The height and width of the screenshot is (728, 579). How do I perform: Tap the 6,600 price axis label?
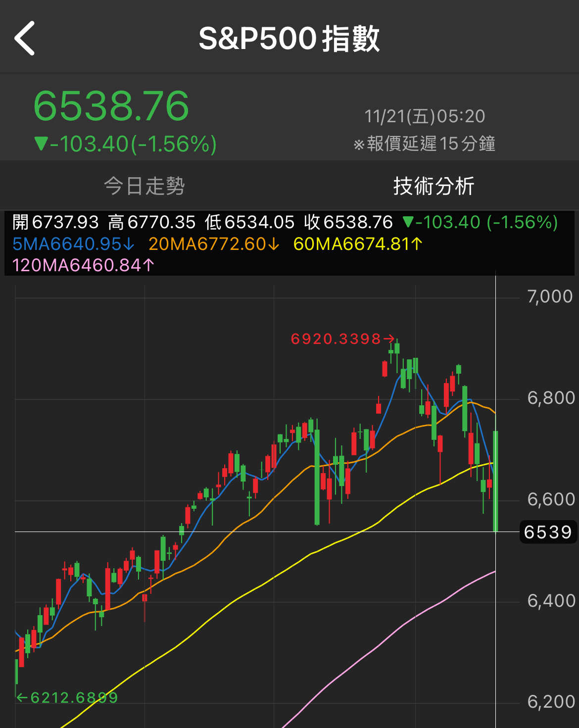[551, 499]
